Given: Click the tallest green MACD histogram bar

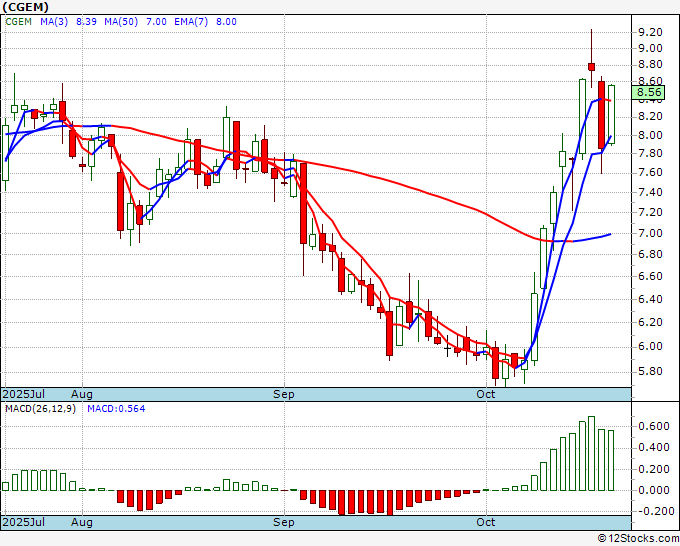Looking at the screenshot, I should [x=591, y=454].
